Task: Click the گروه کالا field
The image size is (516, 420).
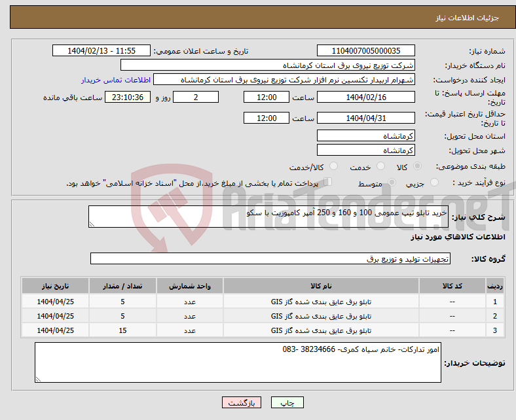Action: coord(270,259)
